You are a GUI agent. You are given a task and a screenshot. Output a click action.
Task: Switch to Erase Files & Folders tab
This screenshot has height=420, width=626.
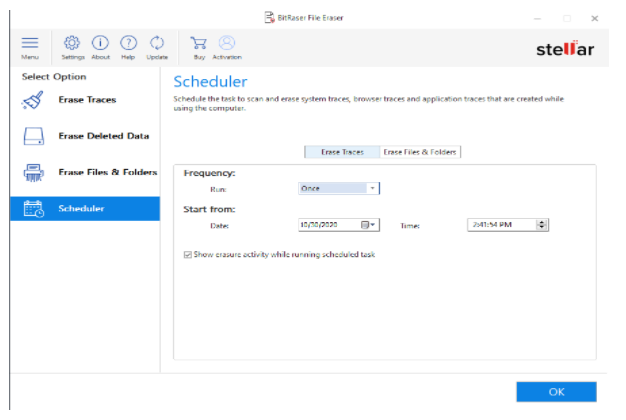tap(420, 152)
